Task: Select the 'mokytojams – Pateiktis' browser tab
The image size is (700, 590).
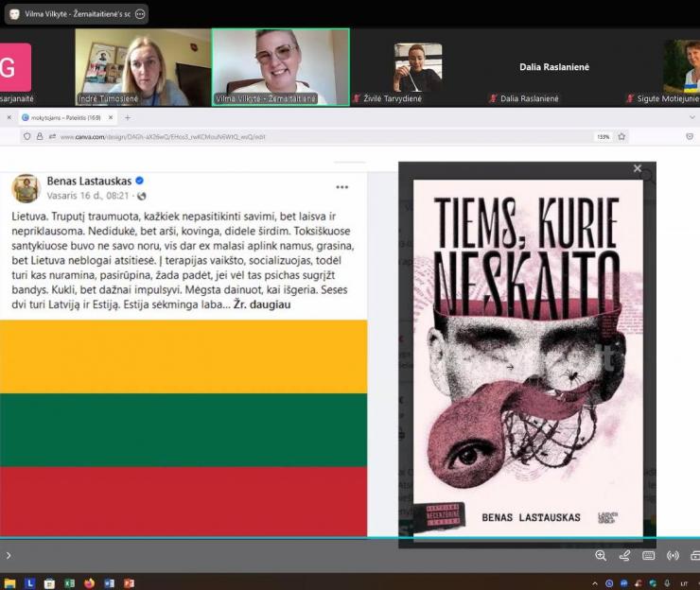Action: (68, 118)
